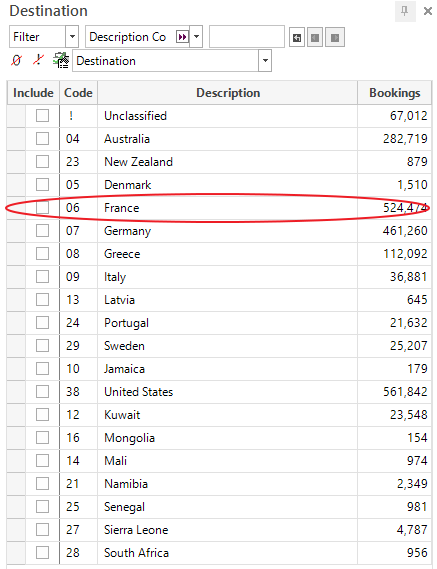
Task: Click the variable picker icon beside Destination box
Action: click(x=61, y=60)
